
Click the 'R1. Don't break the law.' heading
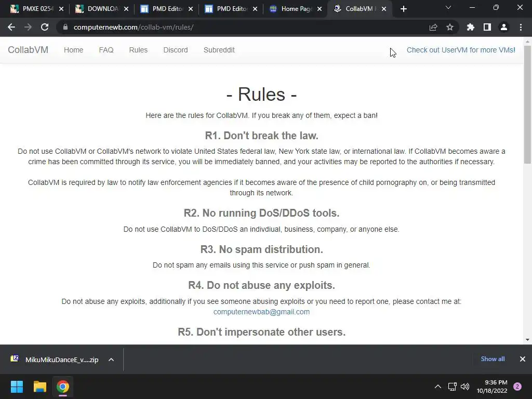coord(262,136)
